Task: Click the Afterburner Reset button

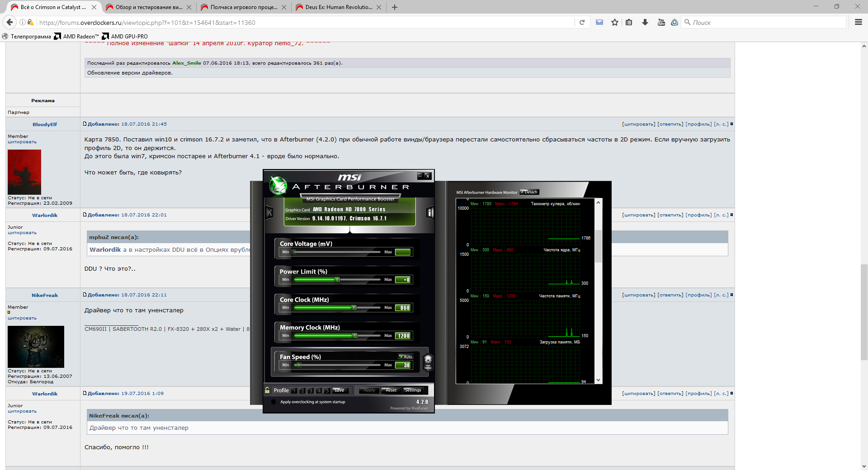Action: coord(390,390)
